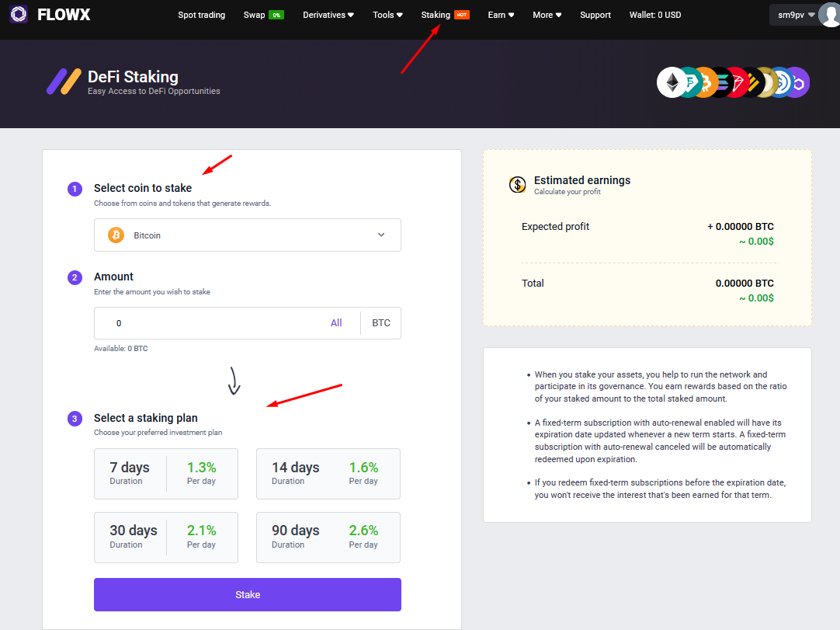This screenshot has height=630, width=840.
Task: Select the 14 days 1.6% plan
Action: (328, 474)
